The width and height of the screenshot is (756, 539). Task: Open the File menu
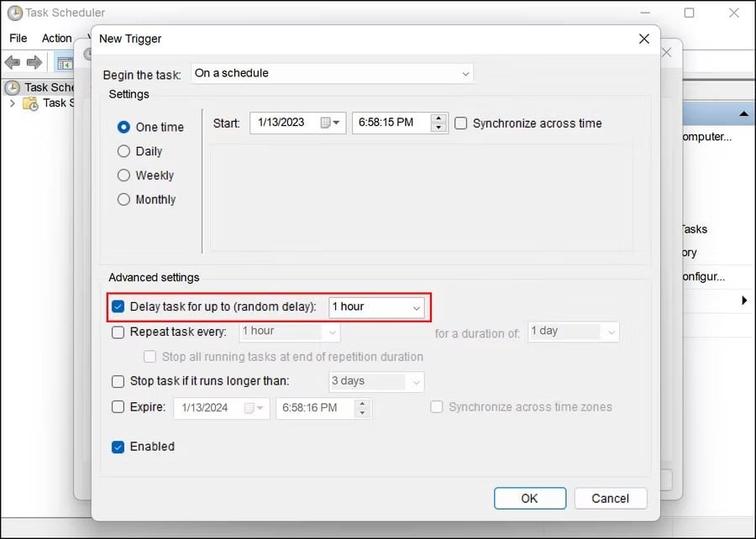coord(18,38)
